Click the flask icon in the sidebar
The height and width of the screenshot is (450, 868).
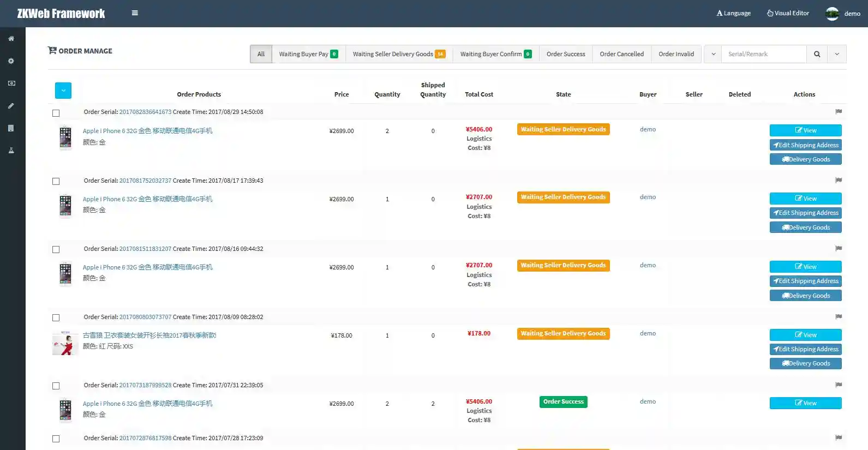click(x=11, y=151)
